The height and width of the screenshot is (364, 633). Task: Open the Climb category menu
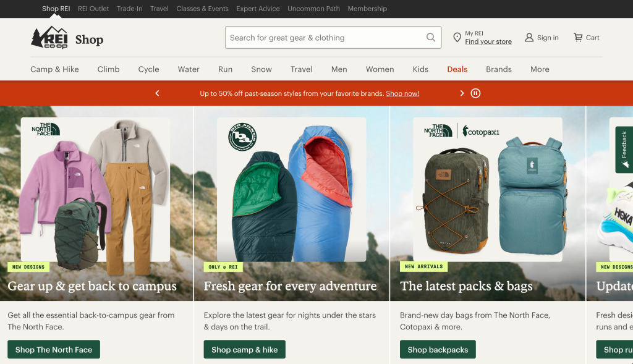[108, 69]
